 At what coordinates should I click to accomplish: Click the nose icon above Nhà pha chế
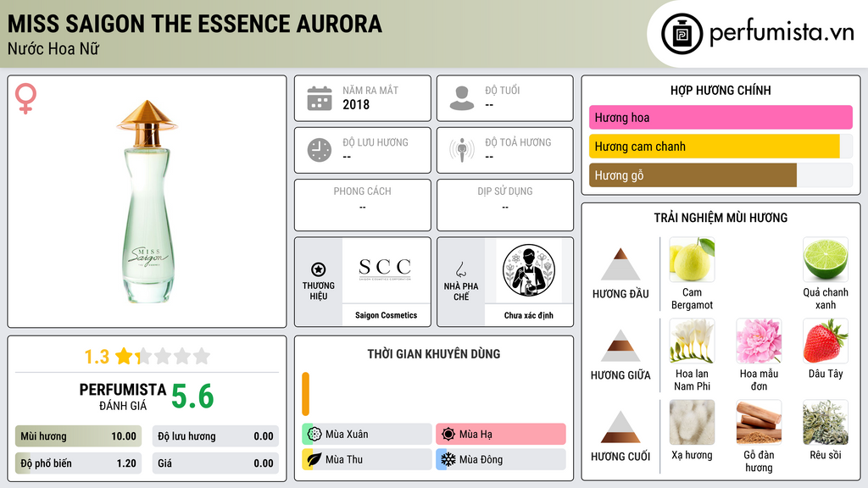[460, 269]
